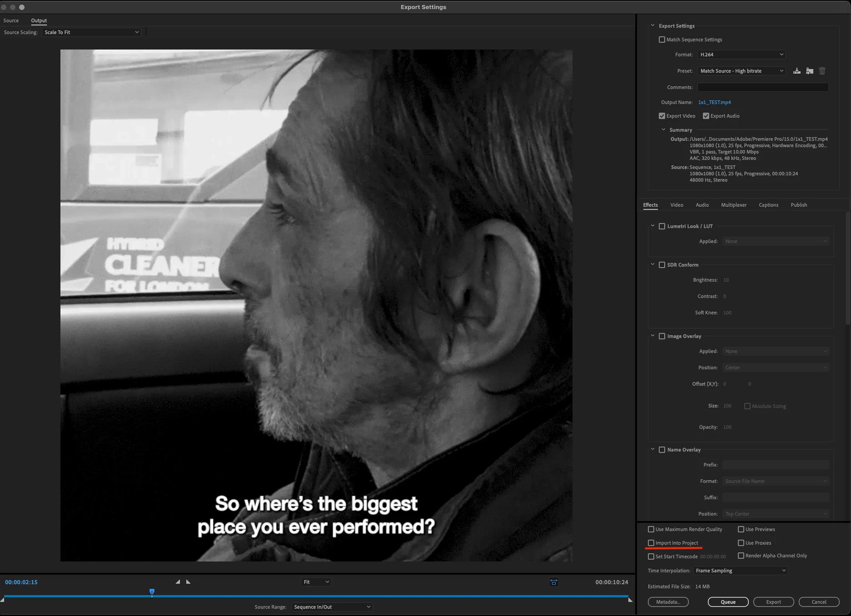Viewport: 851px width, 616px height.
Task: Enable the SDR Conform effect
Action: [x=662, y=265]
